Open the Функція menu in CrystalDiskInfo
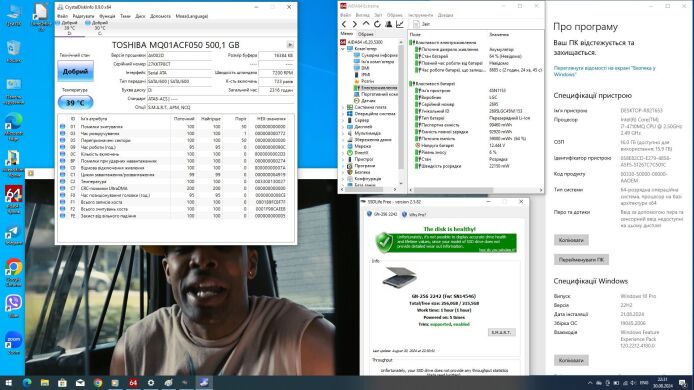Image resolution: width=694 pixels, height=390 pixels. pos(107,16)
